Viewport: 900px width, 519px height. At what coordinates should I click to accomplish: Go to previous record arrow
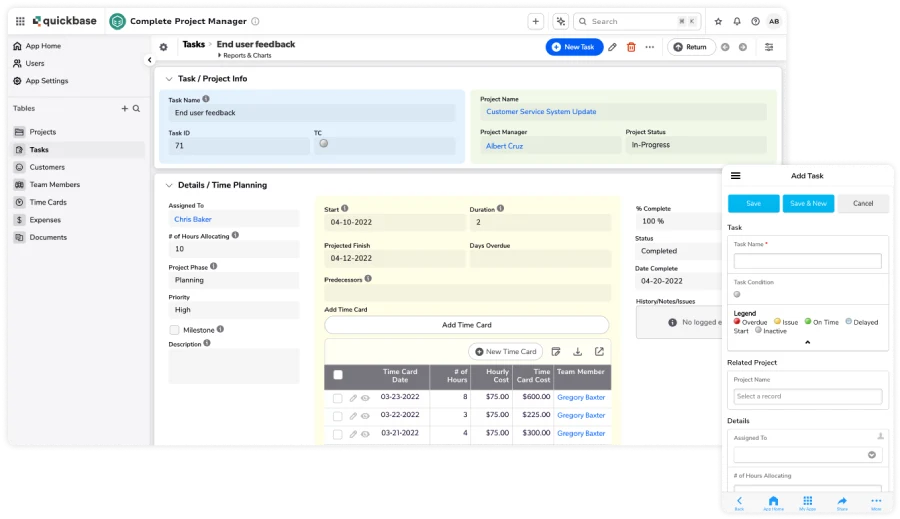pyautogui.click(x=725, y=47)
